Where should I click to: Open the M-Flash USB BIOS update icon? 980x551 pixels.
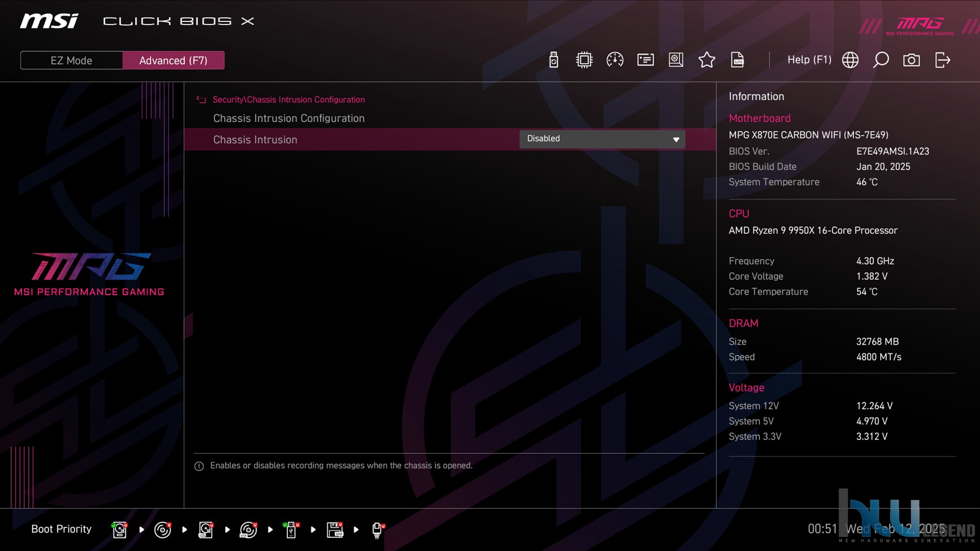553,60
